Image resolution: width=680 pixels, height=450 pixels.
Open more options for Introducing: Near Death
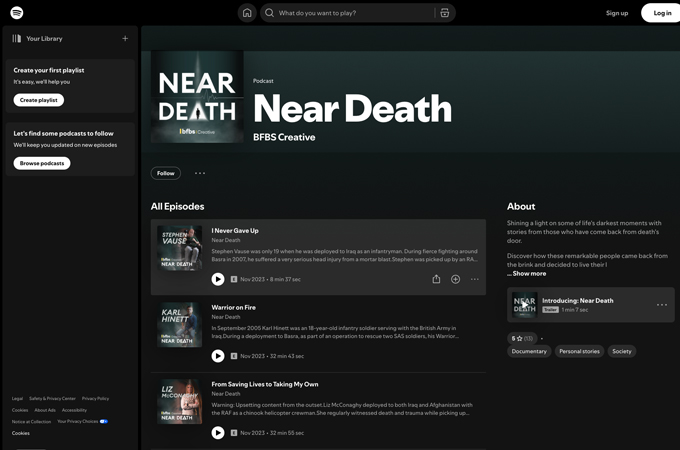[x=662, y=305]
